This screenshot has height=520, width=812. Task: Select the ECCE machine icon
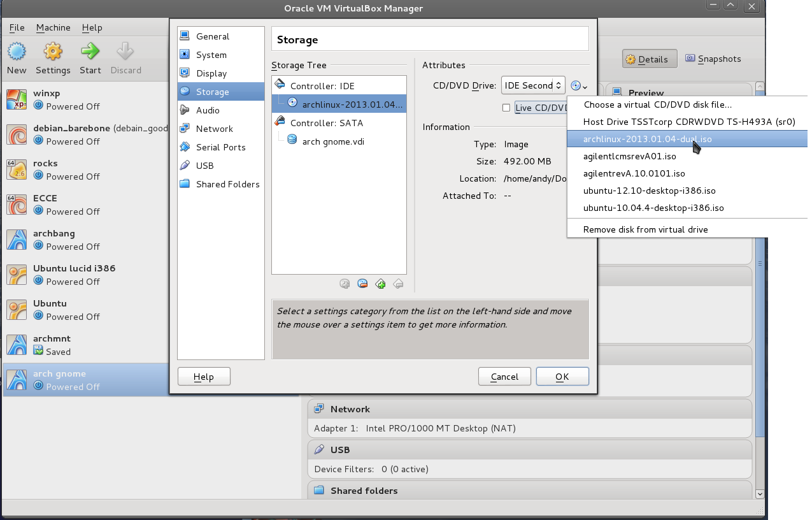[17, 205]
